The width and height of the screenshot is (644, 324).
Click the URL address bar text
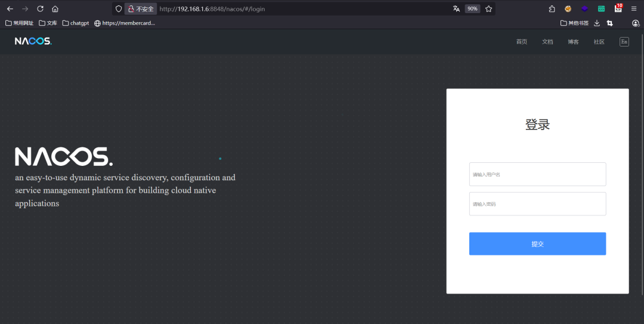(x=212, y=8)
